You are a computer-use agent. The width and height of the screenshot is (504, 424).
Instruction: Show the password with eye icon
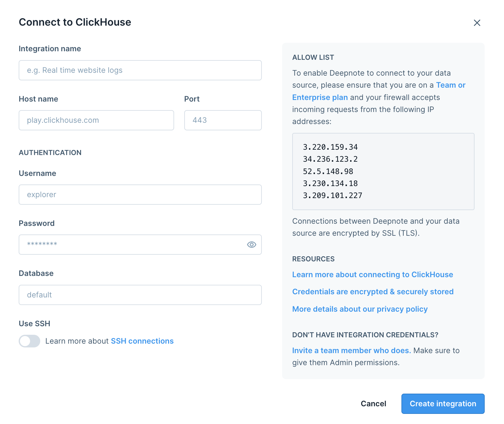(x=251, y=245)
